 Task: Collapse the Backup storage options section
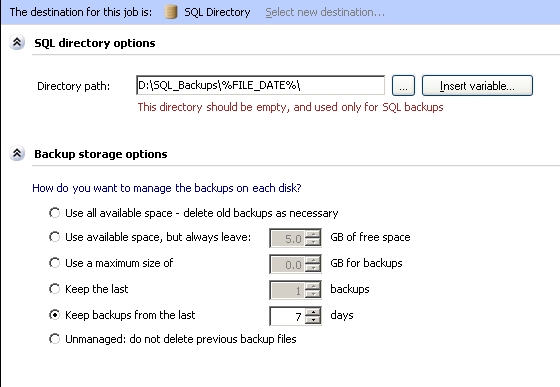coord(17,154)
